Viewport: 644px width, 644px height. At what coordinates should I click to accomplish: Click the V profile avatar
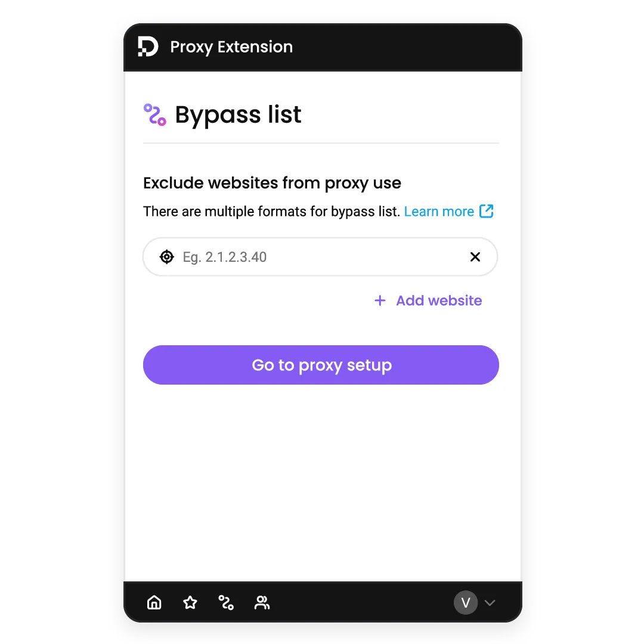[465, 602]
